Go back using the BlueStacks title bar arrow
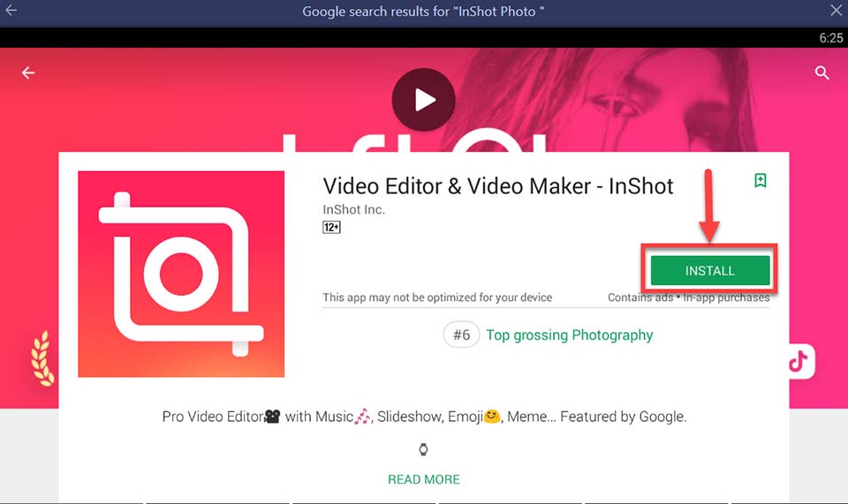 coord(11,10)
